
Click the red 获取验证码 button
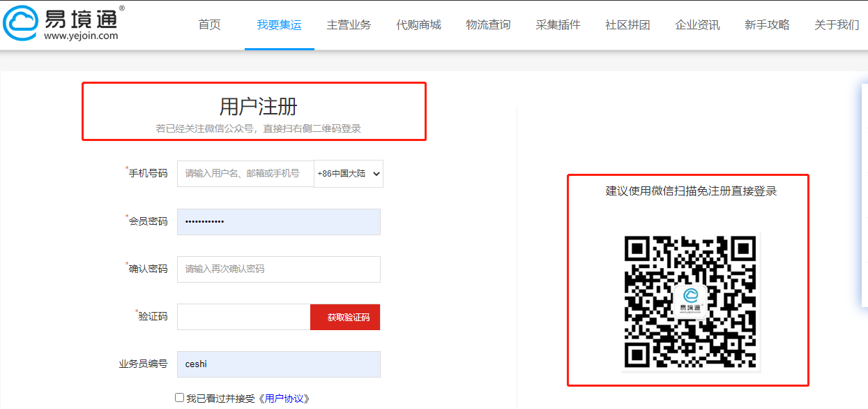click(345, 317)
